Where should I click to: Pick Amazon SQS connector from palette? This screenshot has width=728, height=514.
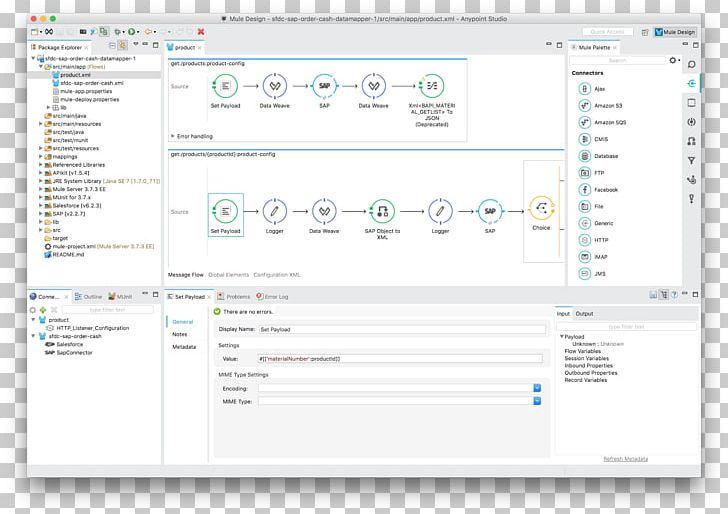coord(603,122)
